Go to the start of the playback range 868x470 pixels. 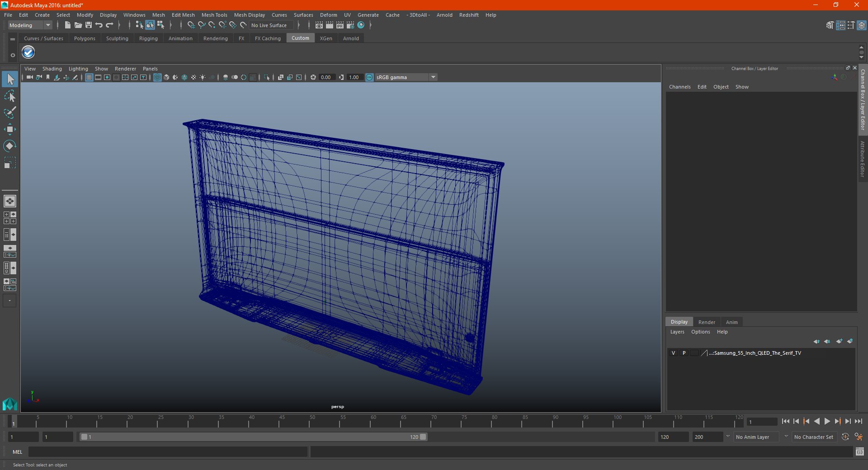785,421
